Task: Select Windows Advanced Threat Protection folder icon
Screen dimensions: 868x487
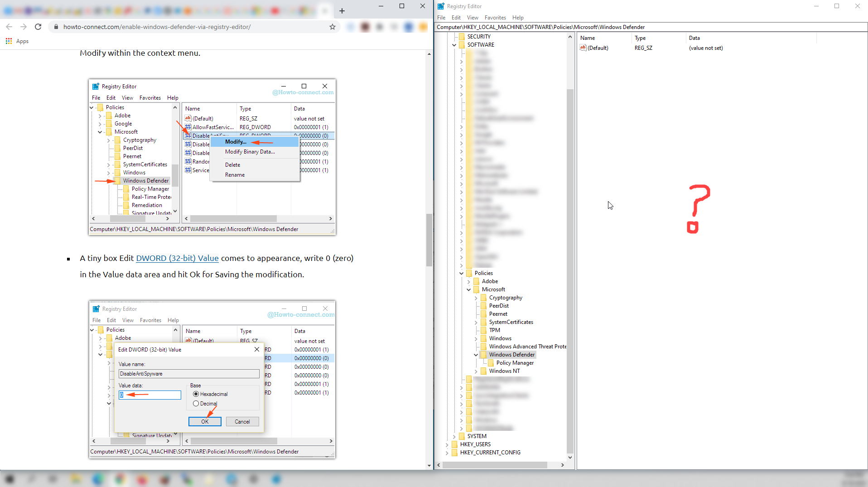Action: [483, 347]
